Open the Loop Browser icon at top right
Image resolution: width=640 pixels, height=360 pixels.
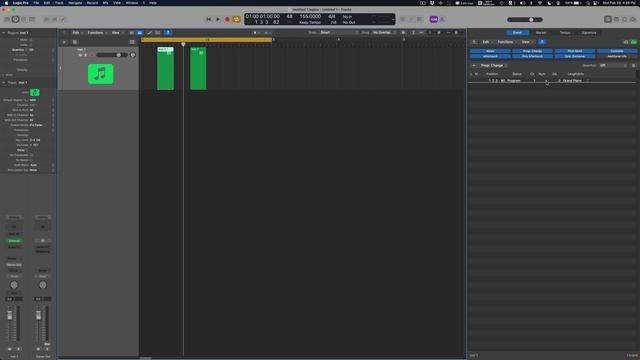pos(624,19)
